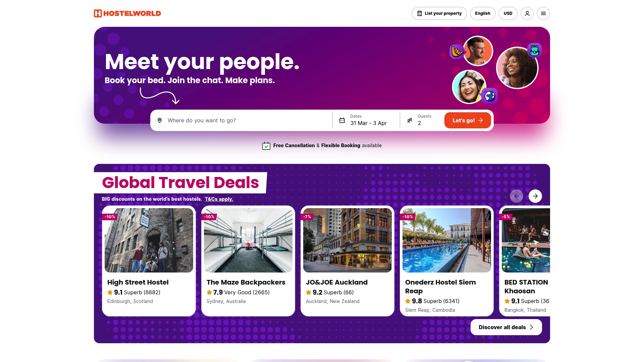
Task: Click the property building icon on List your property
Action: click(420, 13)
